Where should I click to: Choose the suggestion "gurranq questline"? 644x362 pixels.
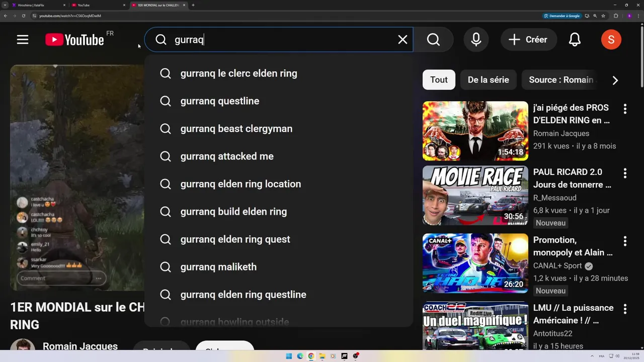point(279,101)
